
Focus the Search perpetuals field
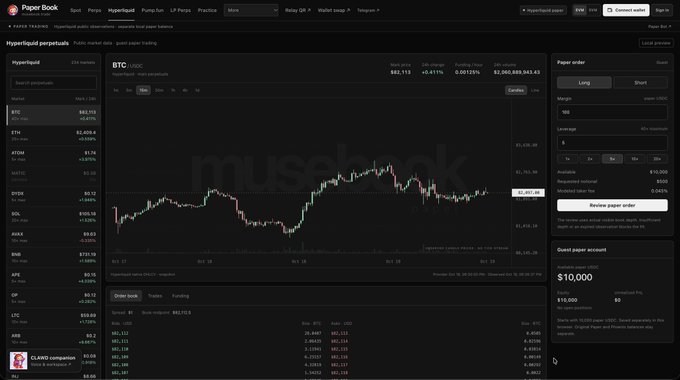point(53,83)
